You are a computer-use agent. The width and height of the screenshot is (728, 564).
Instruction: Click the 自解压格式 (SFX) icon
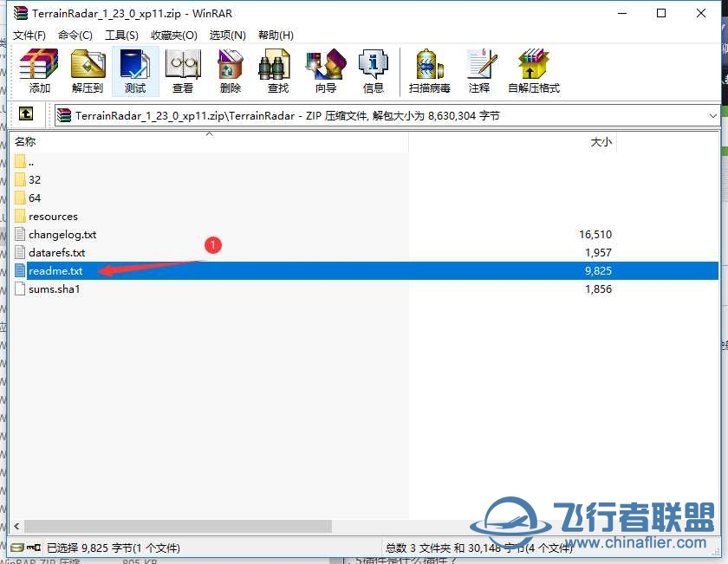click(533, 69)
